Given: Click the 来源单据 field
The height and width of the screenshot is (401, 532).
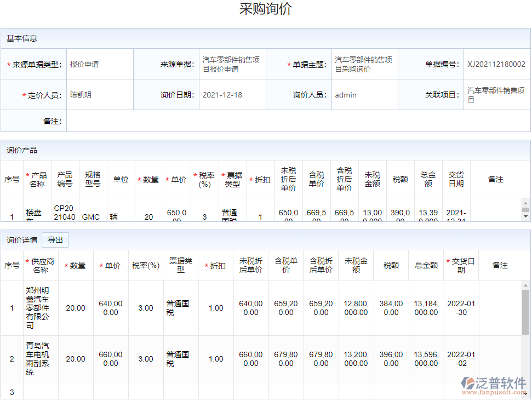Looking at the screenshot, I should (x=232, y=64).
